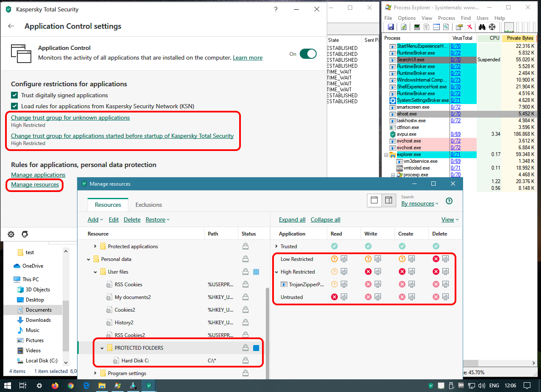Switch to single-pane view icon in Manage resources

(x=374, y=200)
